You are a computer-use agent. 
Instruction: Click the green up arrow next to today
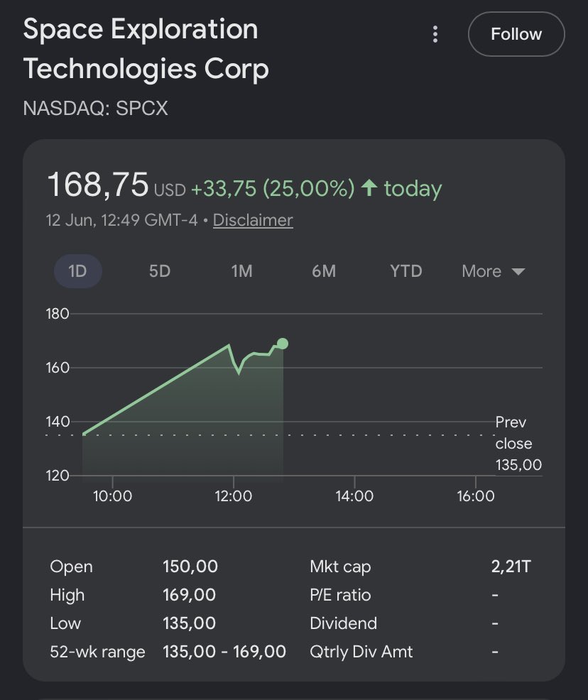pos(369,187)
